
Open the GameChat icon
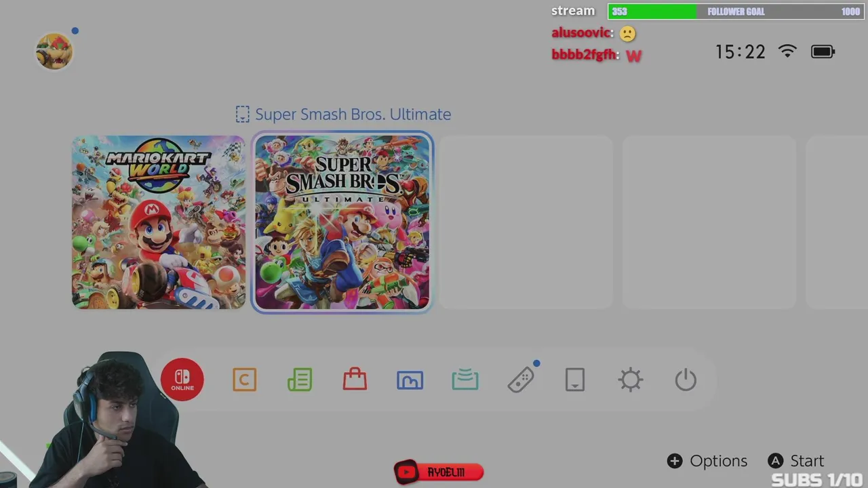tap(245, 380)
